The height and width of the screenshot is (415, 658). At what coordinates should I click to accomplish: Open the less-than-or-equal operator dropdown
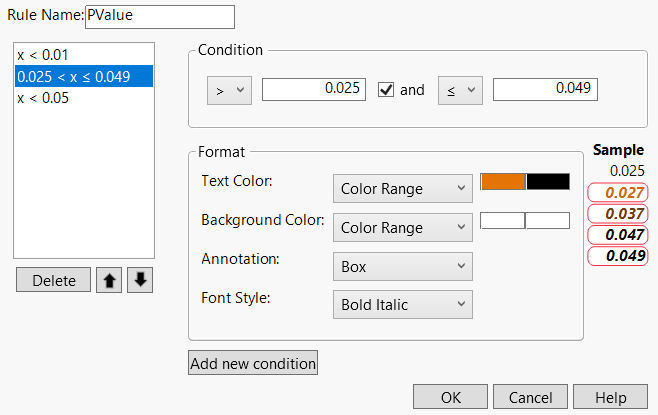click(459, 89)
